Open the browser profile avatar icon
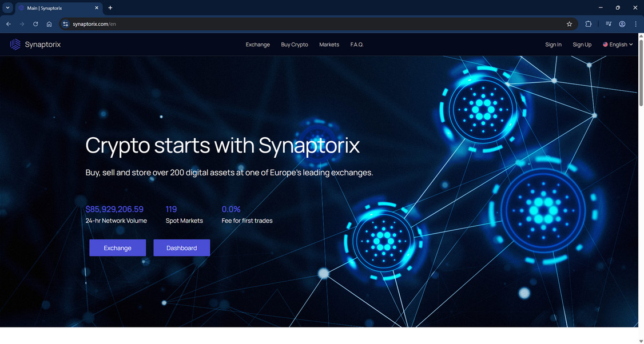The width and height of the screenshot is (644, 344). coord(622,24)
